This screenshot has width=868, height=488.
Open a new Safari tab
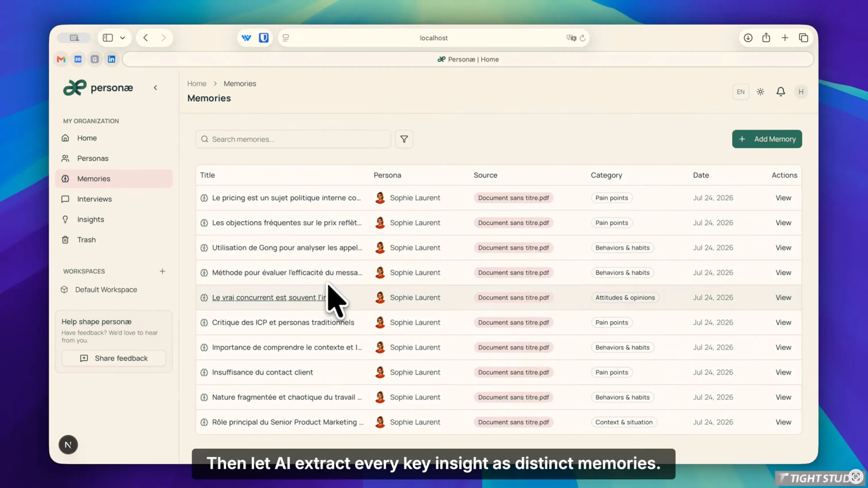tap(785, 38)
